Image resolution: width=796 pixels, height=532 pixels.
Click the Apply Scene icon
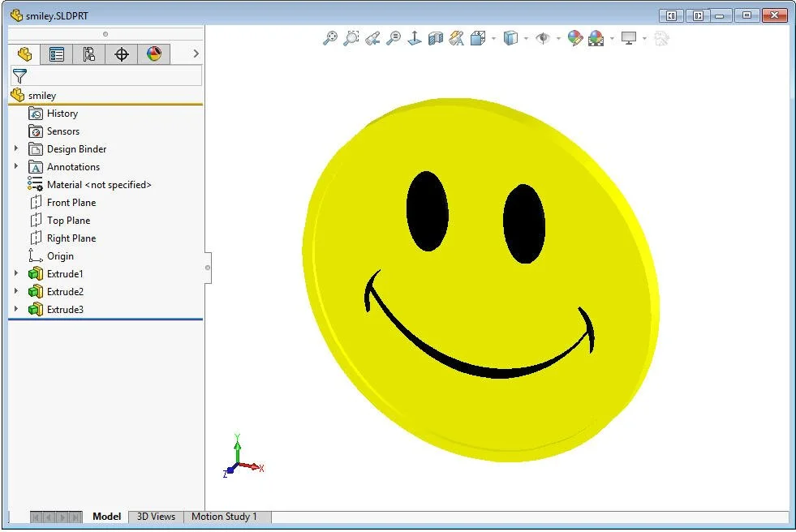(x=596, y=38)
